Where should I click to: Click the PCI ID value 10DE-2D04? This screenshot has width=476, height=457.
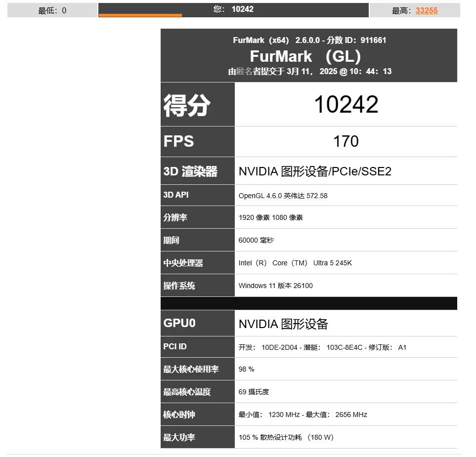pos(279,347)
